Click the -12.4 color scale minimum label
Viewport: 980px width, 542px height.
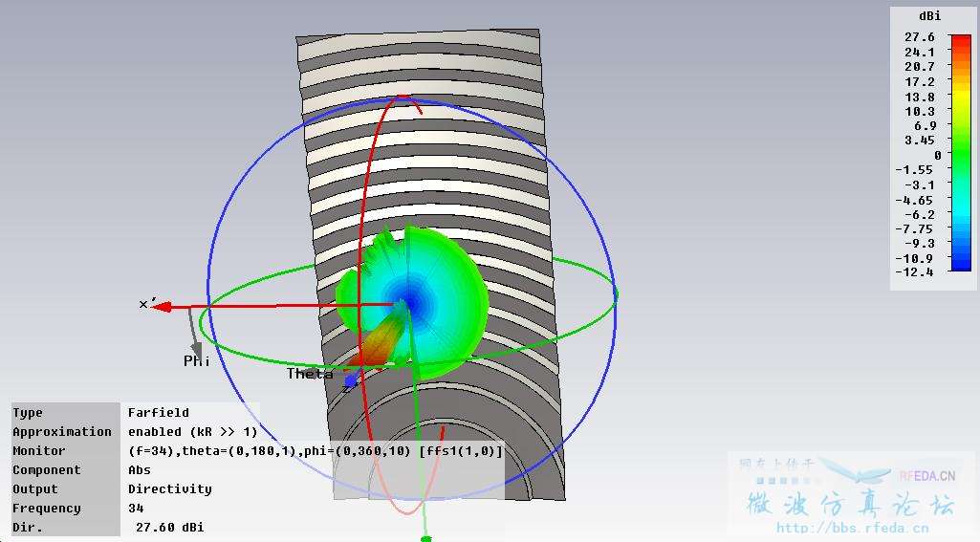click(914, 271)
